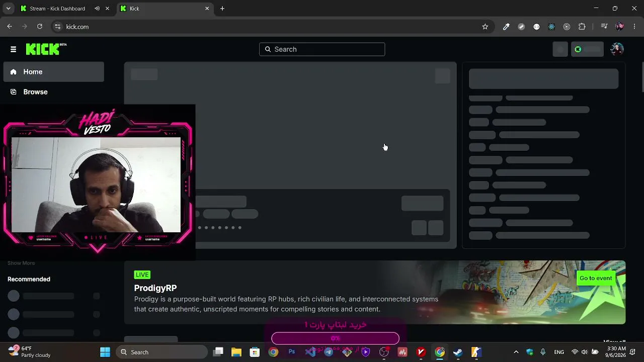Open a new browser tab
Image resolution: width=644 pixels, height=362 pixels.
coord(222,9)
